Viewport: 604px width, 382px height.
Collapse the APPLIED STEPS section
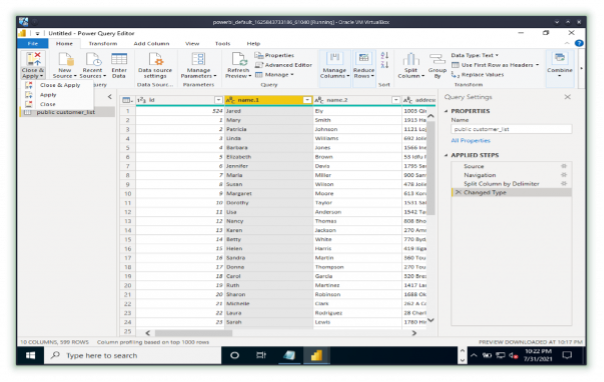coord(446,155)
